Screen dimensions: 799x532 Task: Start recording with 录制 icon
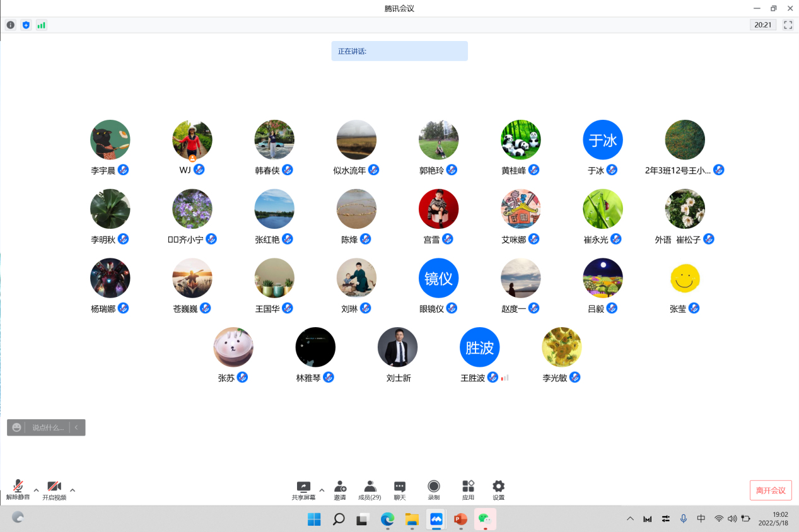(434, 490)
